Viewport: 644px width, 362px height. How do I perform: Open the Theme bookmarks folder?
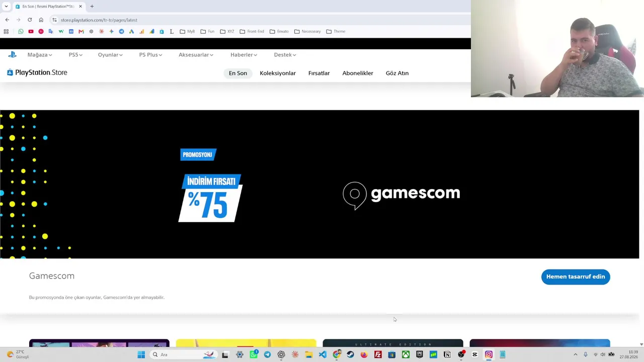(336, 31)
